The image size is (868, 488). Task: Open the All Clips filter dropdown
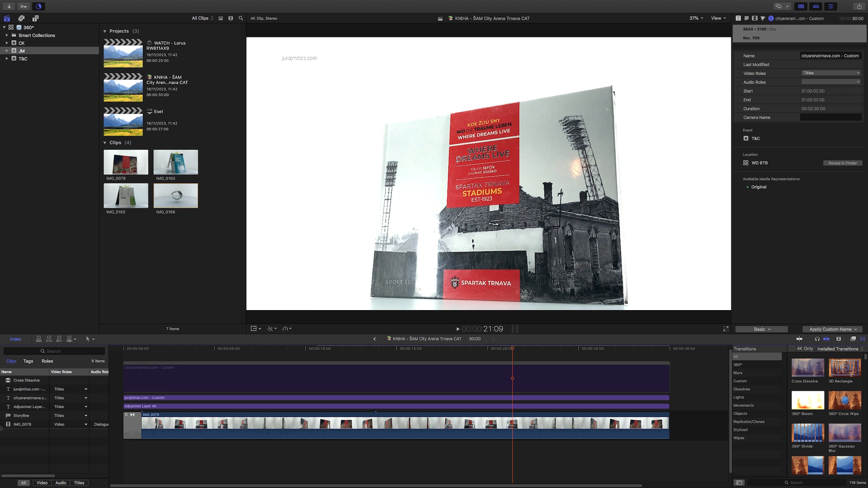click(x=203, y=18)
